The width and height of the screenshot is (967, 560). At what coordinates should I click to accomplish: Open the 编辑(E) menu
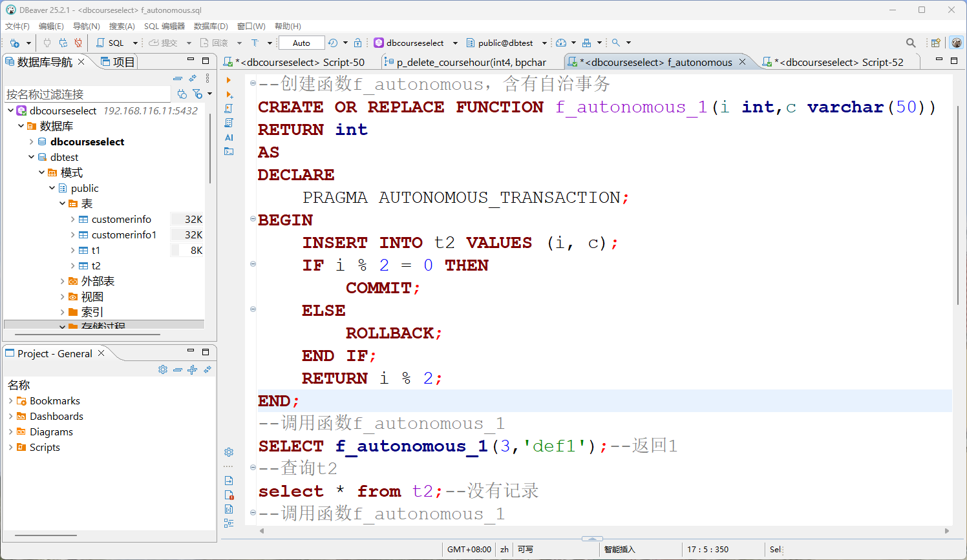point(51,26)
